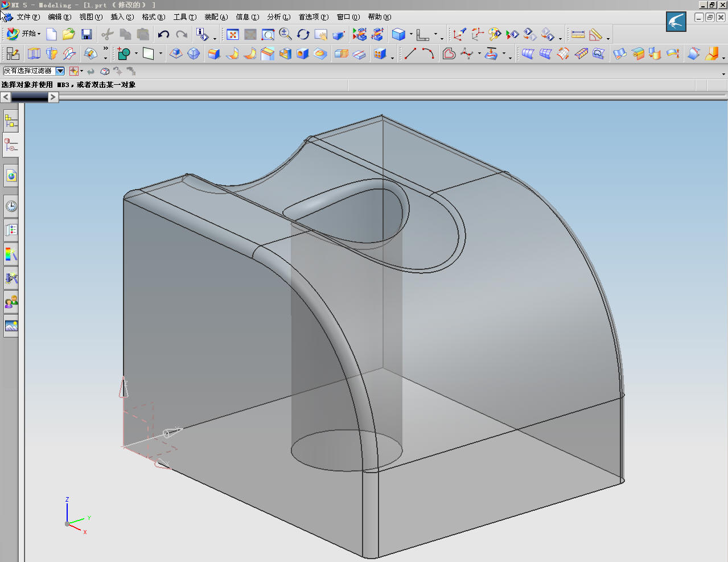Open the Roles panel in sidebar
The height and width of the screenshot is (562, 728).
pyautogui.click(x=11, y=302)
